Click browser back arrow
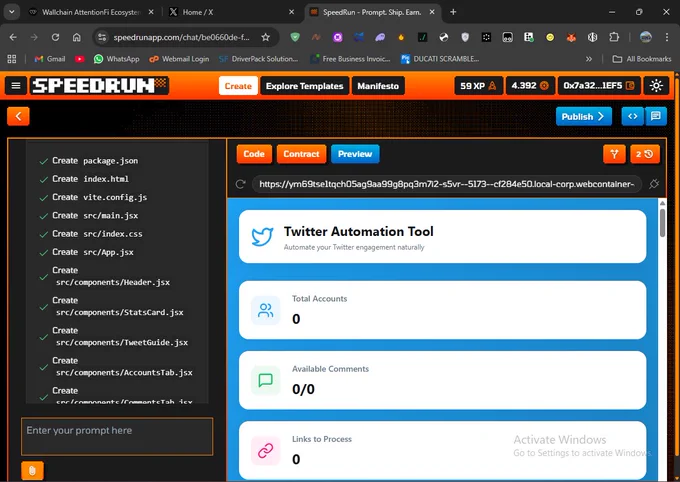 (13, 37)
